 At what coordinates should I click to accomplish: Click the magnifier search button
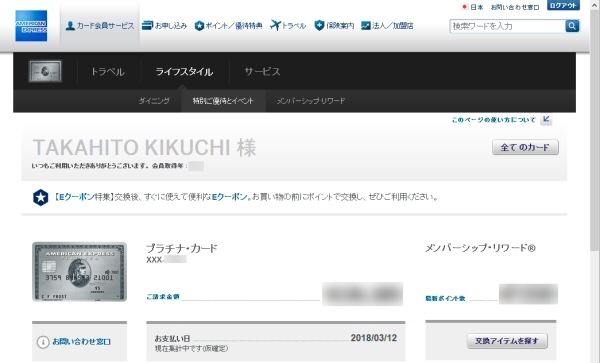click(572, 26)
